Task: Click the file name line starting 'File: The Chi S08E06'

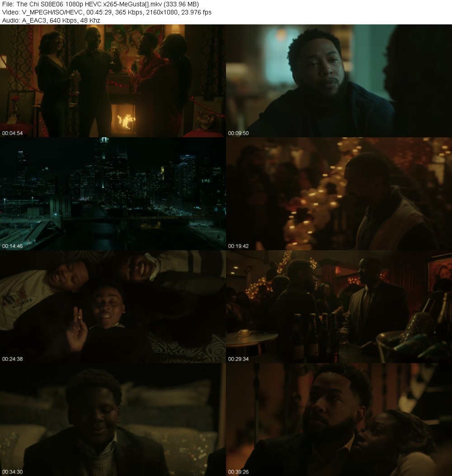Action: click(x=100, y=4)
